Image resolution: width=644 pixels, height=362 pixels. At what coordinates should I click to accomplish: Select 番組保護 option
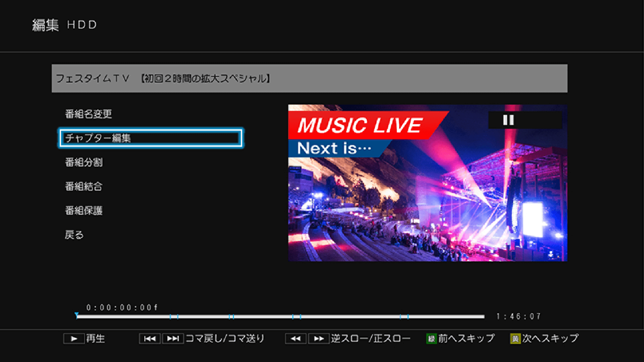coord(84,210)
